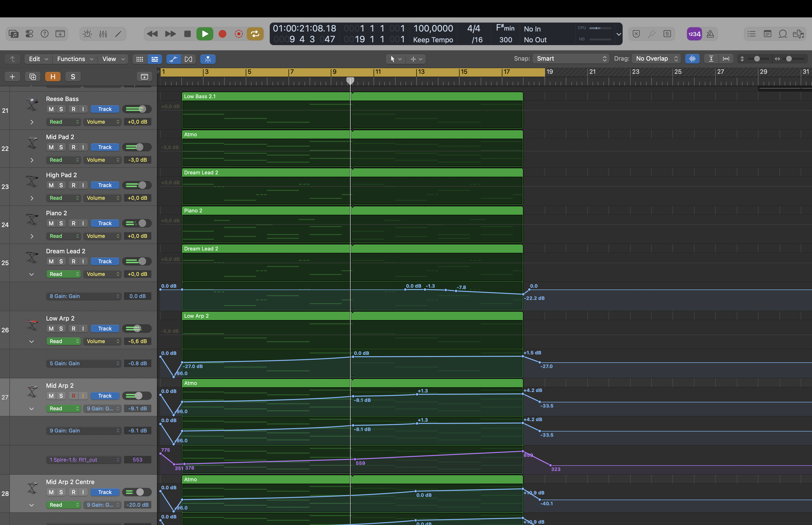
Task: Freeze the Dream Lead 2 track via Track button
Action: pyautogui.click(x=105, y=261)
